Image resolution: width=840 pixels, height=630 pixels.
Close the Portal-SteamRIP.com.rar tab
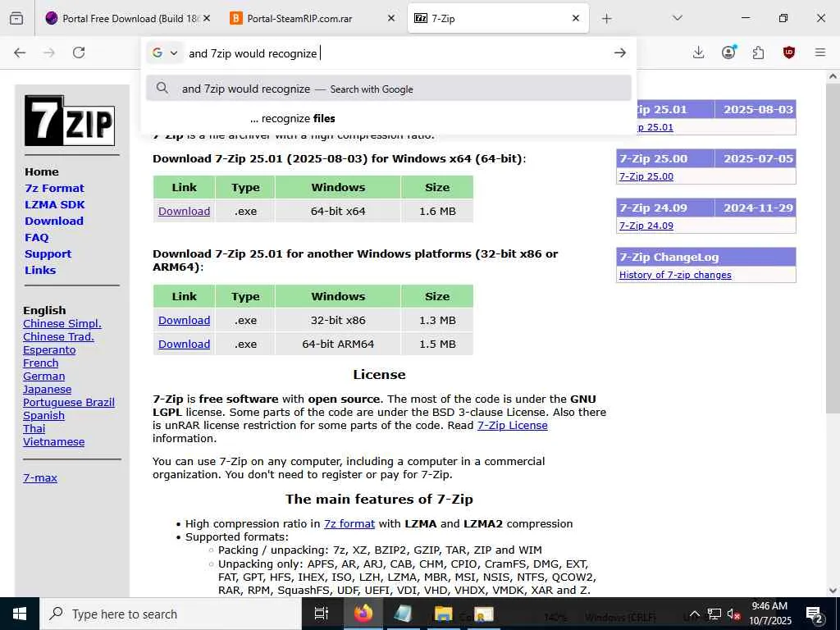point(391,18)
